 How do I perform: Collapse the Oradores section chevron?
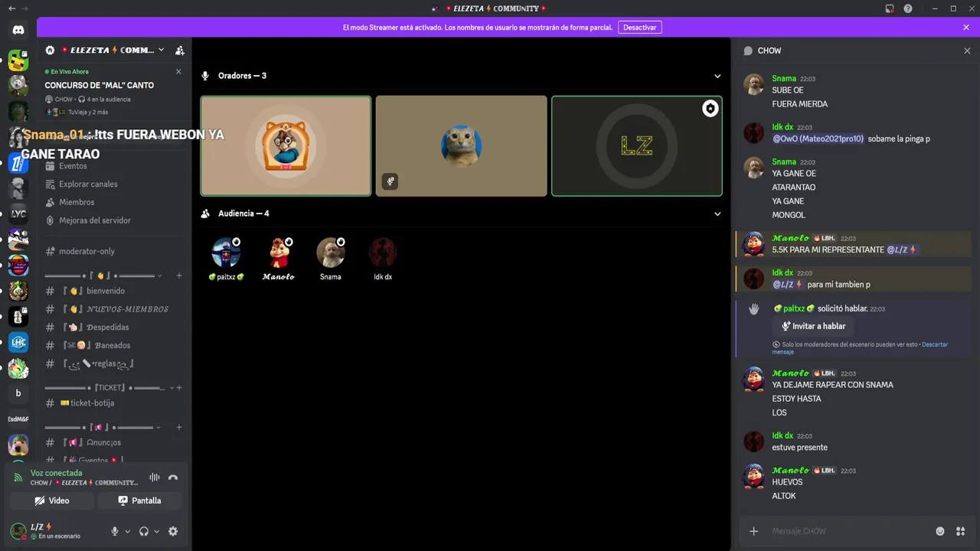717,76
